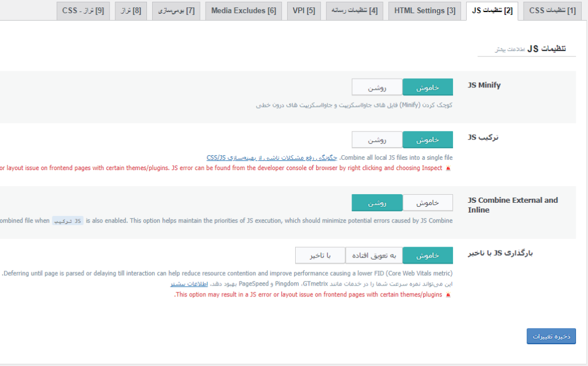The height and width of the screenshot is (366, 588).
Task: Open the [5] VPI tab
Action: (304, 11)
